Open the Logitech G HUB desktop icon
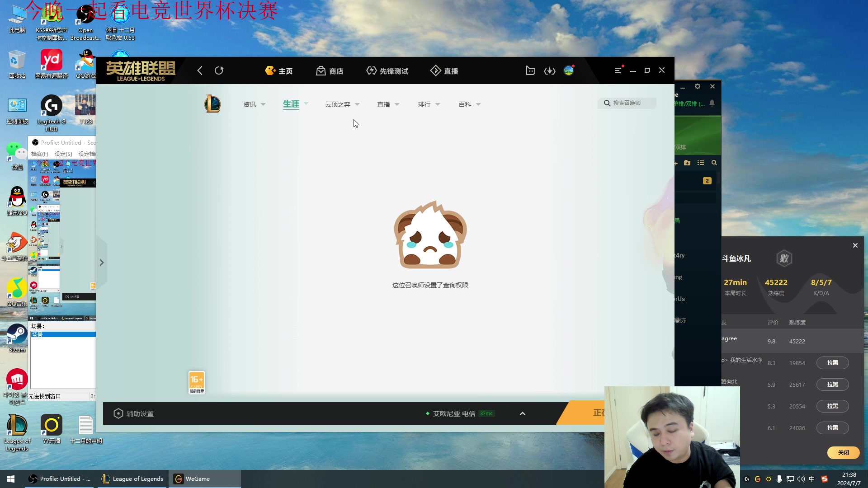 (x=52, y=113)
